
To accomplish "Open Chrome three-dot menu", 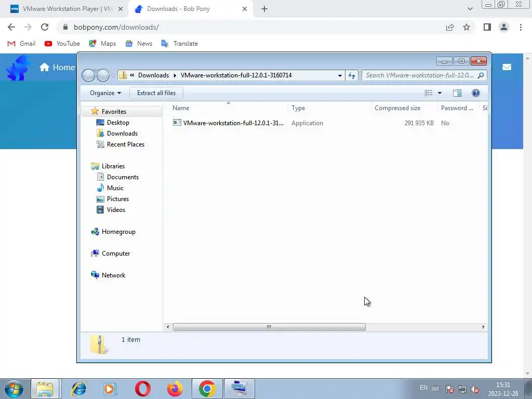I will pyautogui.click(x=521, y=27).
